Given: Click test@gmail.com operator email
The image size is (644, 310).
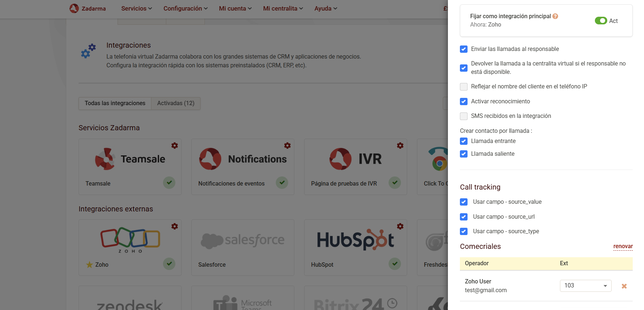Looking at the screenshot, I should (486, 290).
